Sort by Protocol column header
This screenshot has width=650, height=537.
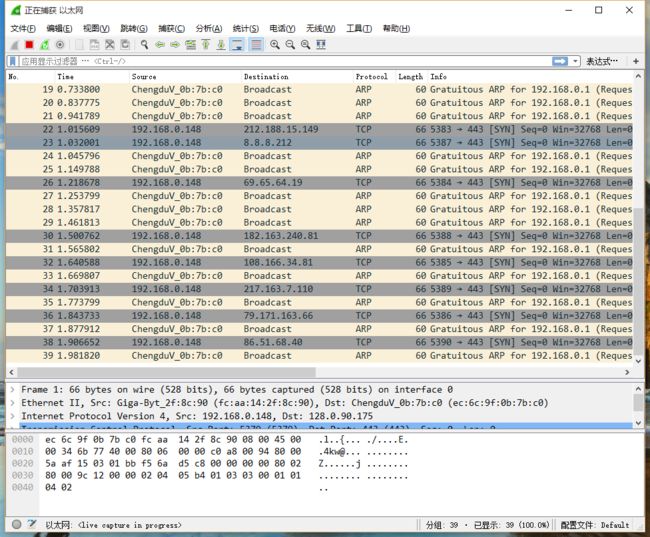[375, 77]
